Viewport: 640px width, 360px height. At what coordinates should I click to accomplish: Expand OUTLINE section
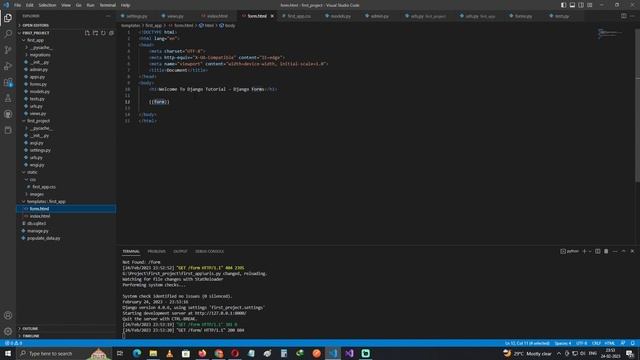coord(66,329)
